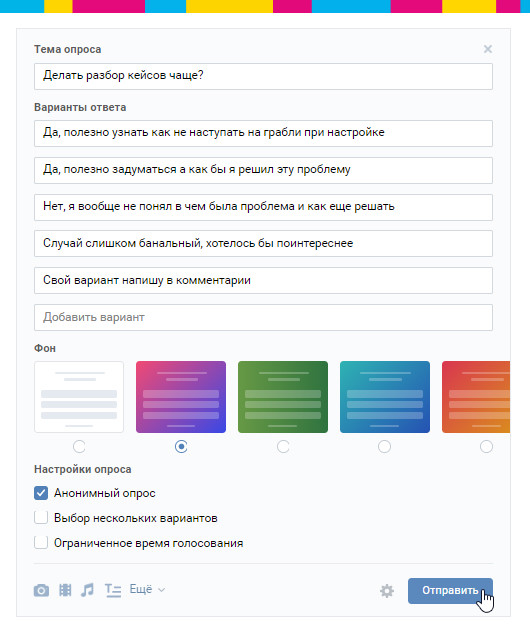Select the white background radio button
This screenshot has width=530, height=635.
point(79,447)
